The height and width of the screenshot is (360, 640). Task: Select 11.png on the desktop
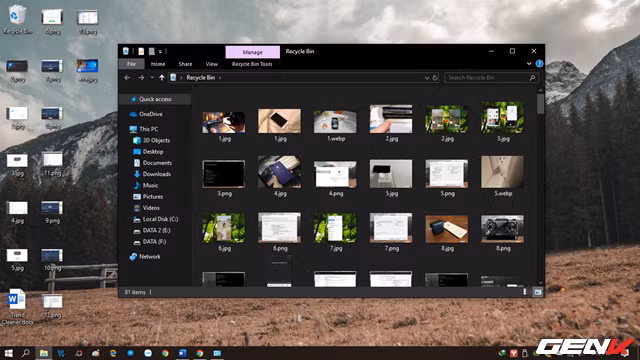(52, 164)
